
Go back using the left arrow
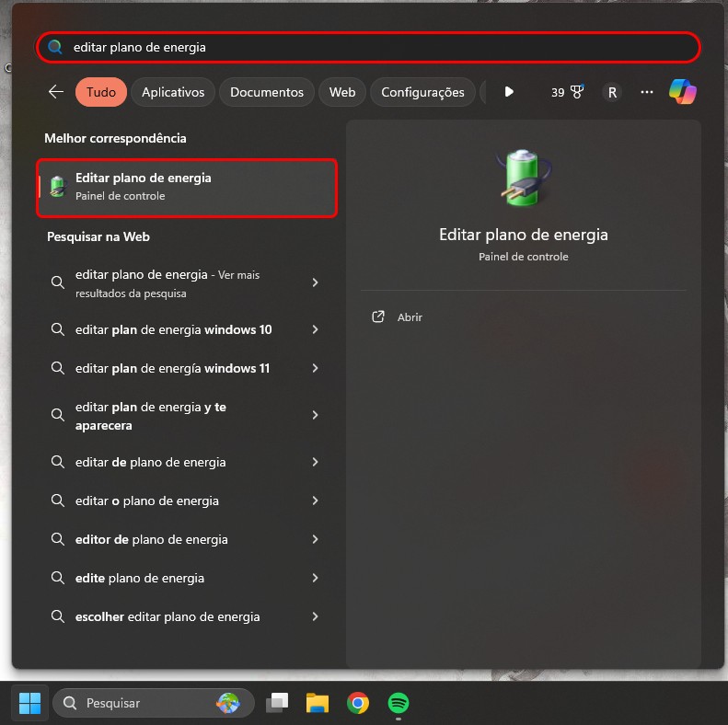click(x=56, y=92)
